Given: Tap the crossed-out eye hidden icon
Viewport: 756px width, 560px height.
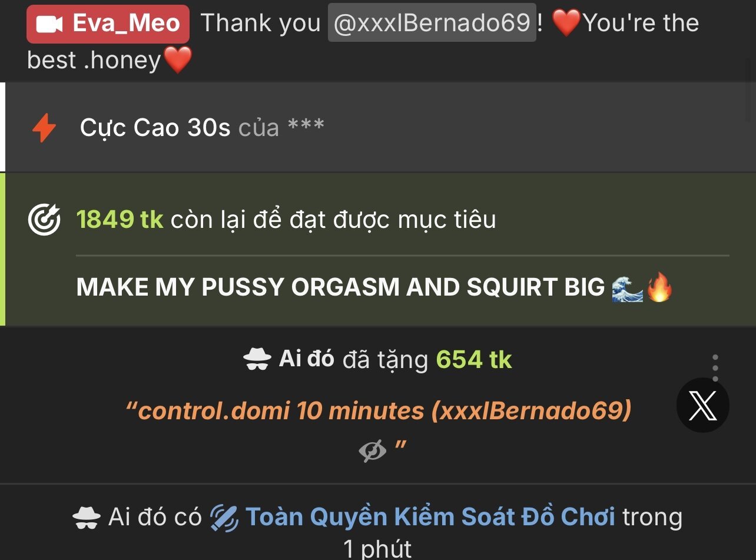Looking at the screenshot, I should tap(373, 451).
